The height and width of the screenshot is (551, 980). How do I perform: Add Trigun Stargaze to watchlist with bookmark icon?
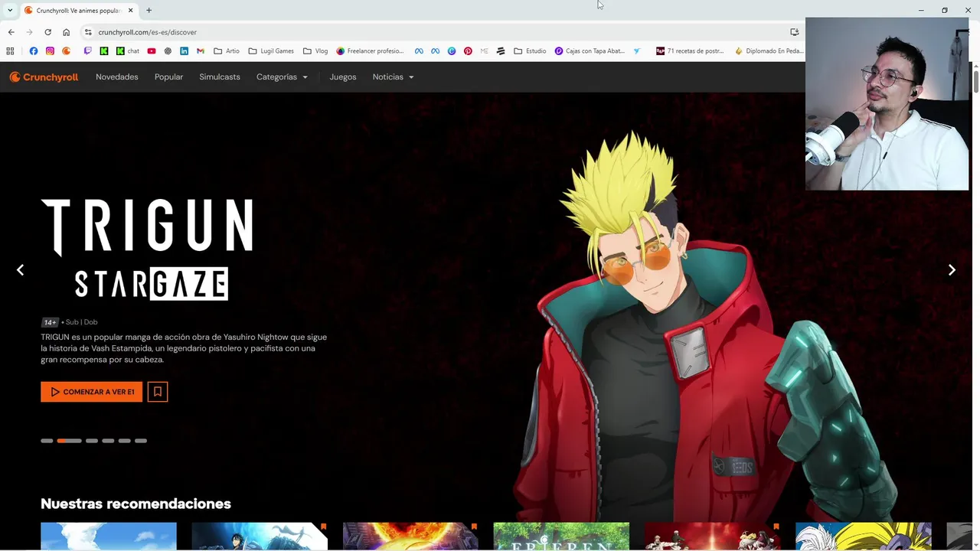[x=158, y=392]
